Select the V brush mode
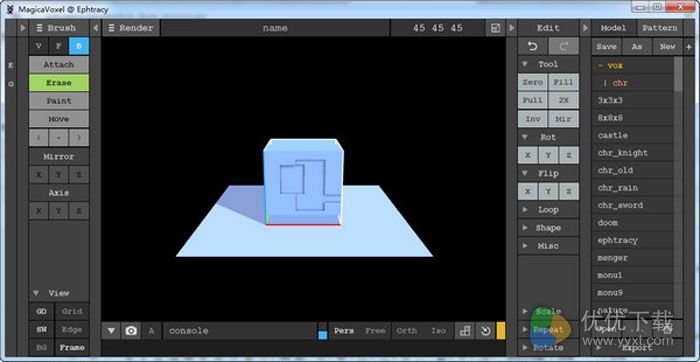This screenshot has height=362, width=700. point(39,46)
